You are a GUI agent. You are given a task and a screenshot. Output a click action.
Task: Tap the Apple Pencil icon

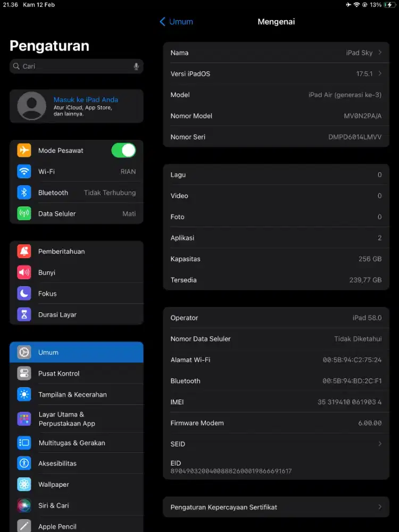tap(24, 526)
